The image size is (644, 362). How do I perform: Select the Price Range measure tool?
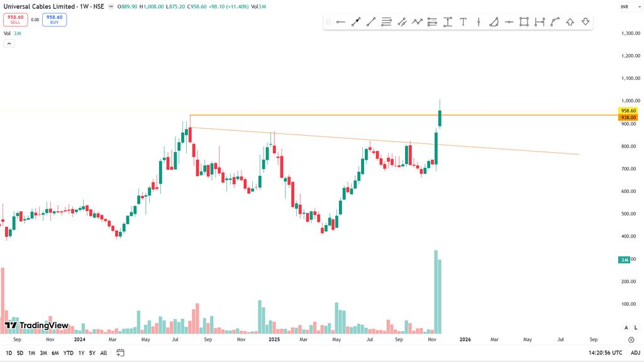(x=448, y=22)
